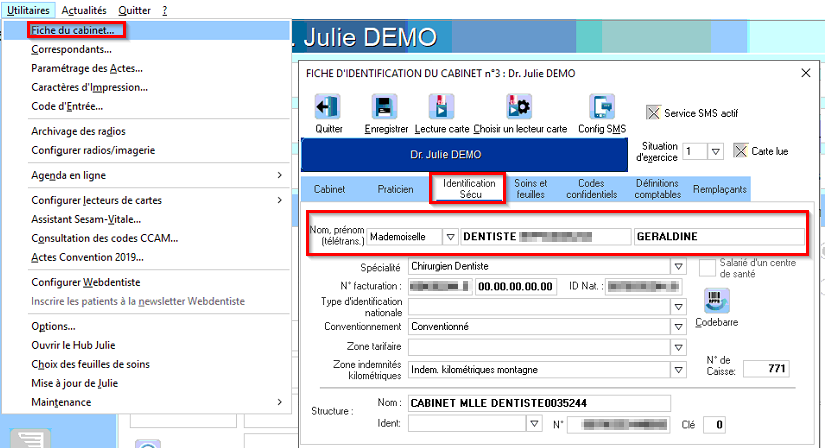Save with the Enregistrer floppy icon
825x448 pixels.
[385, 107]
